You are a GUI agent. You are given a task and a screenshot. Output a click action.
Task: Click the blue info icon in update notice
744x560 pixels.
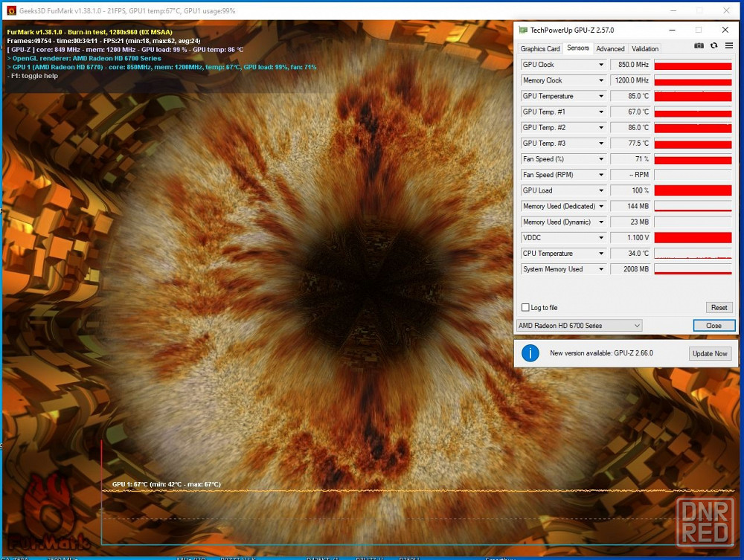click(530, 353)
